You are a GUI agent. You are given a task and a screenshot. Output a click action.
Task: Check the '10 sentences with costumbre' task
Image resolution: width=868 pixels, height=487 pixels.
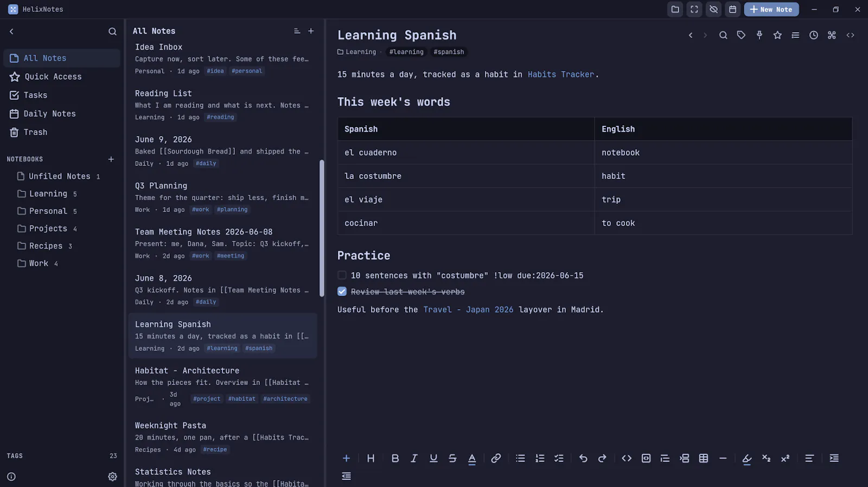coord(342,275)
